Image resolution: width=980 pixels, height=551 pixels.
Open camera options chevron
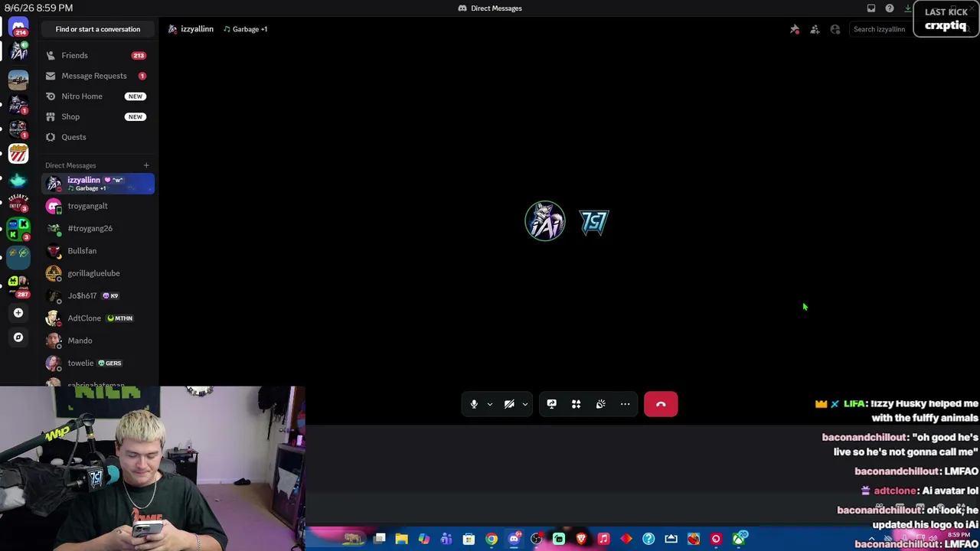click(525, 404)
